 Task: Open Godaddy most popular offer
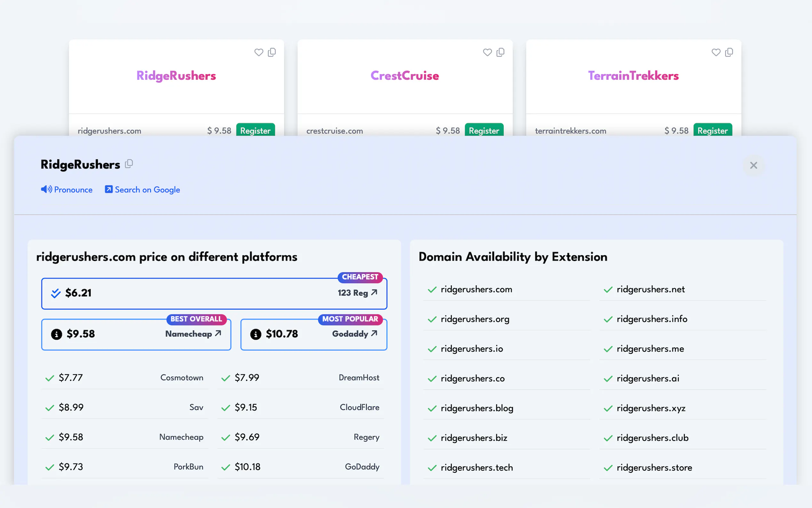pyautogui.click(x=355, y=334)
